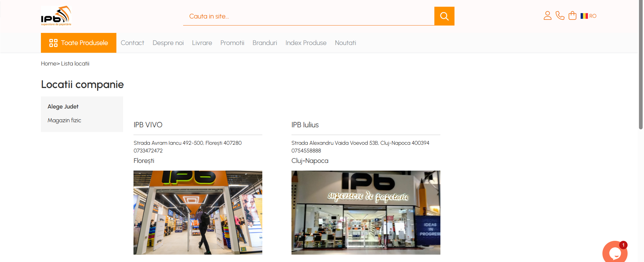This screenshot has height=262, width=644.
Task: Click the Romanian flag icon
Action: [584, 16]
